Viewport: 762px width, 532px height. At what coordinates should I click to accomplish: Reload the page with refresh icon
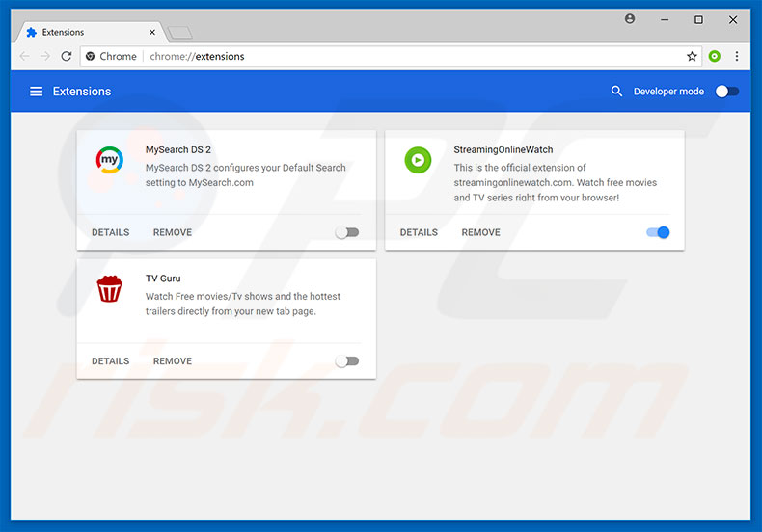click(67, 56)
